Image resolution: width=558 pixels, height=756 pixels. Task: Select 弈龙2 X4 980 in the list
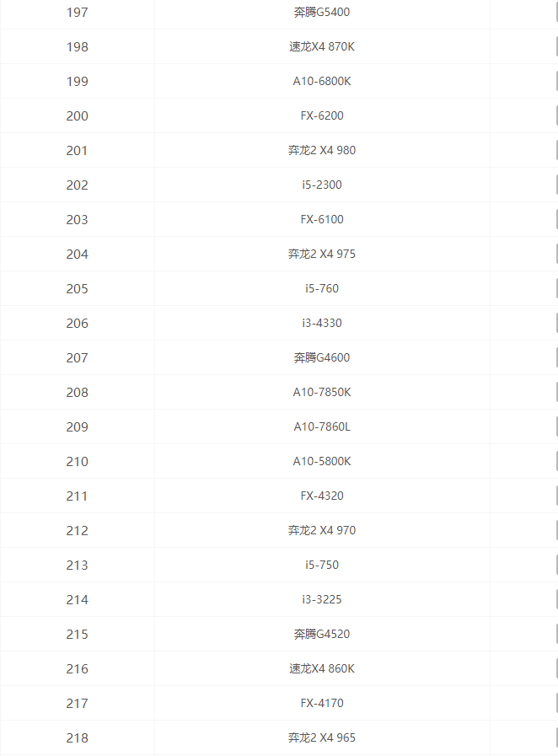tap(322, 151)
